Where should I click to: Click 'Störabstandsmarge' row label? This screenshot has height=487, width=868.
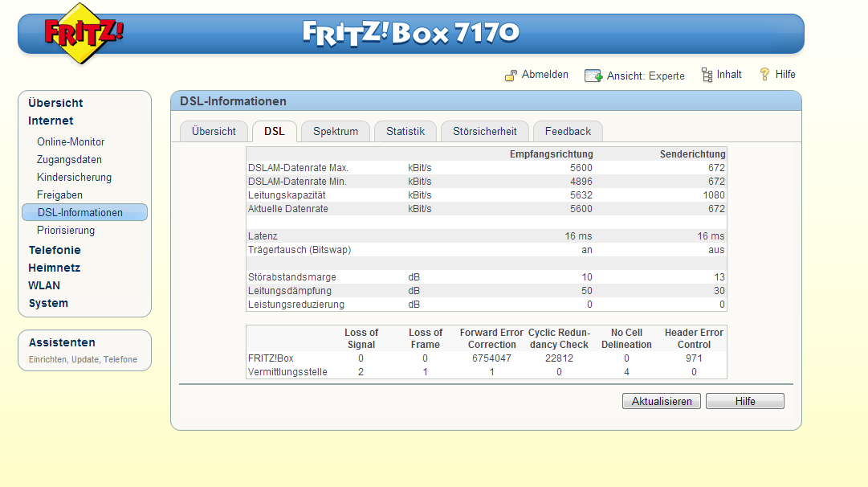click(291, 277)
